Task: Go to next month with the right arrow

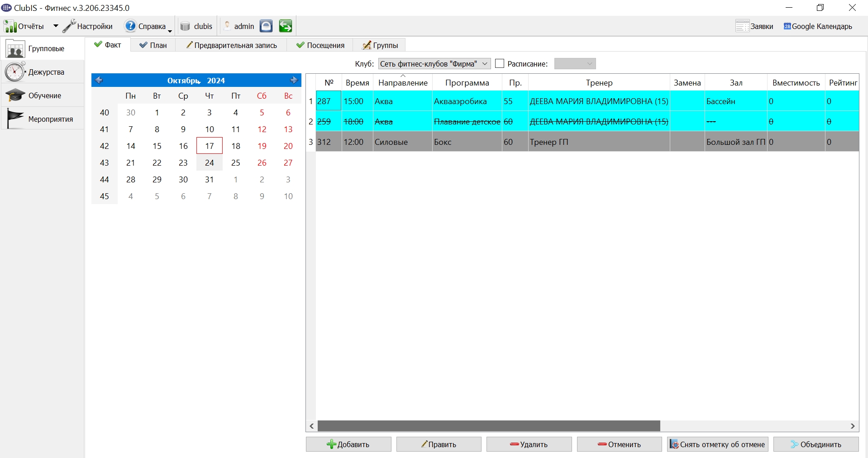Action: coord(294,80)
